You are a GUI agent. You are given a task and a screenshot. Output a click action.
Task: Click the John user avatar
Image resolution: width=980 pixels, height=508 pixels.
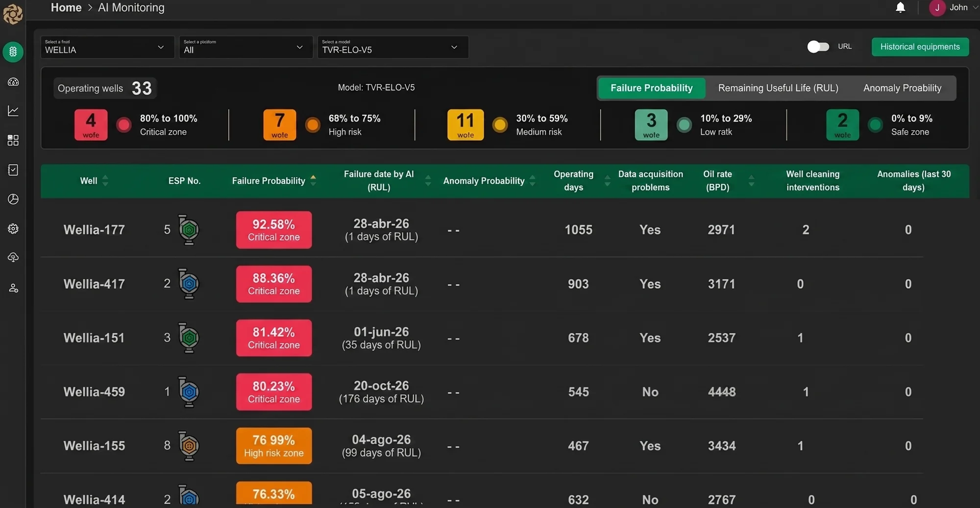coord(937,8)
